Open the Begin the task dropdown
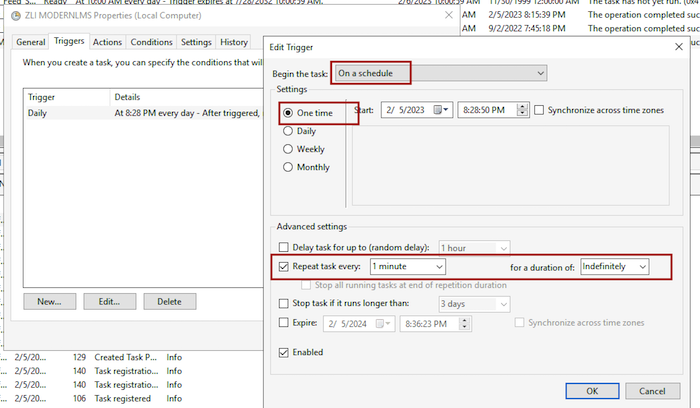Screen dimensions: 700x408 (441, 73)
